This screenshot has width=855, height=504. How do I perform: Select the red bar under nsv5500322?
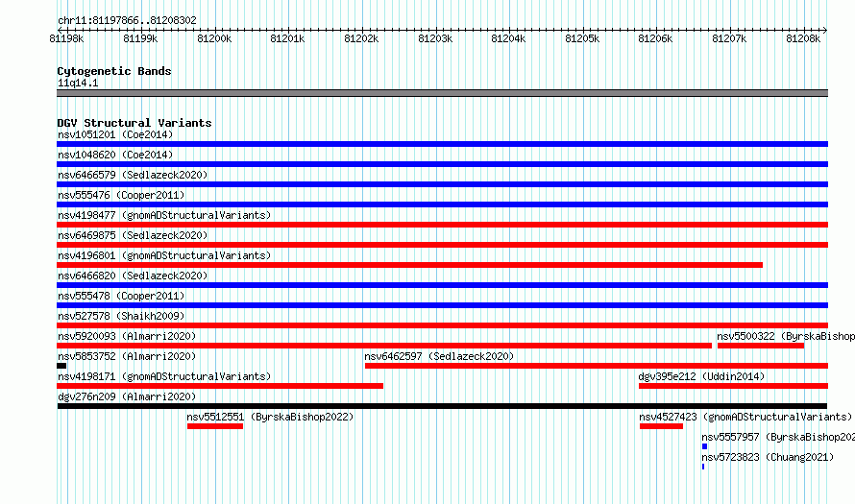point(761,346)
